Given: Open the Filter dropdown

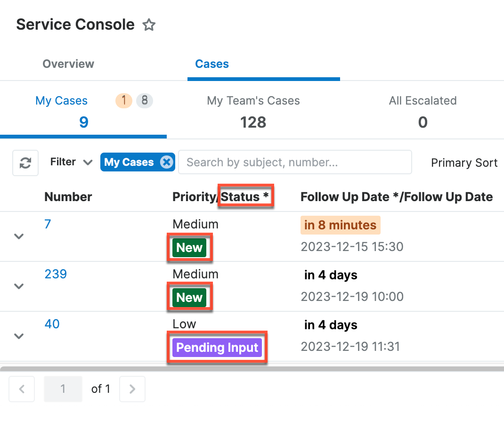Looking at the screenshot, I should coord(71,162).
